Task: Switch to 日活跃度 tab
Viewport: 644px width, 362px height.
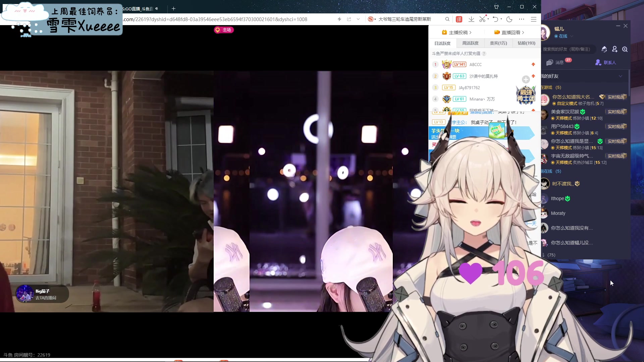Action: coord(442,43)
